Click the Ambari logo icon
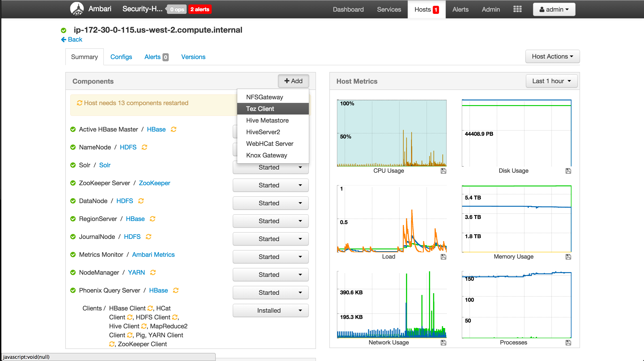This screenshot has height=361, width=644. (x=77, y=9)
